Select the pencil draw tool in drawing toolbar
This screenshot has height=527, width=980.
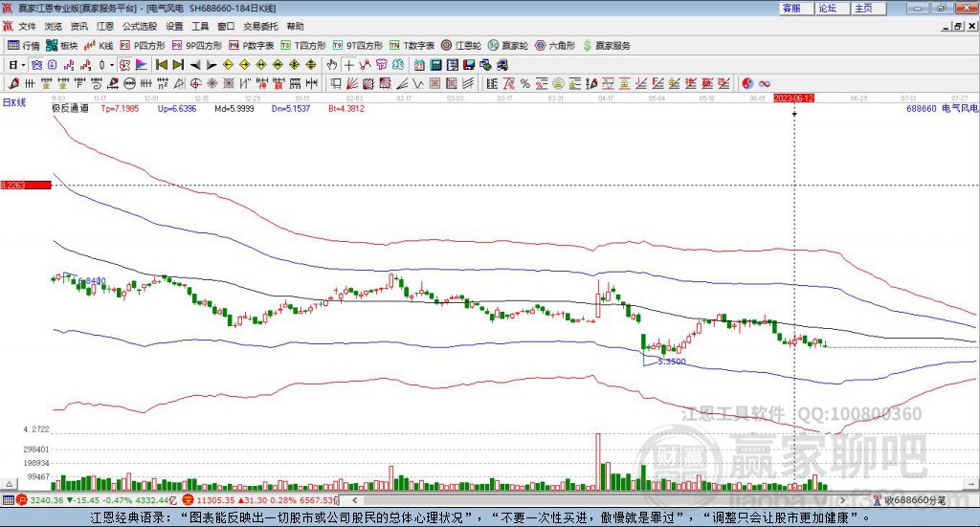coord(13,83)
